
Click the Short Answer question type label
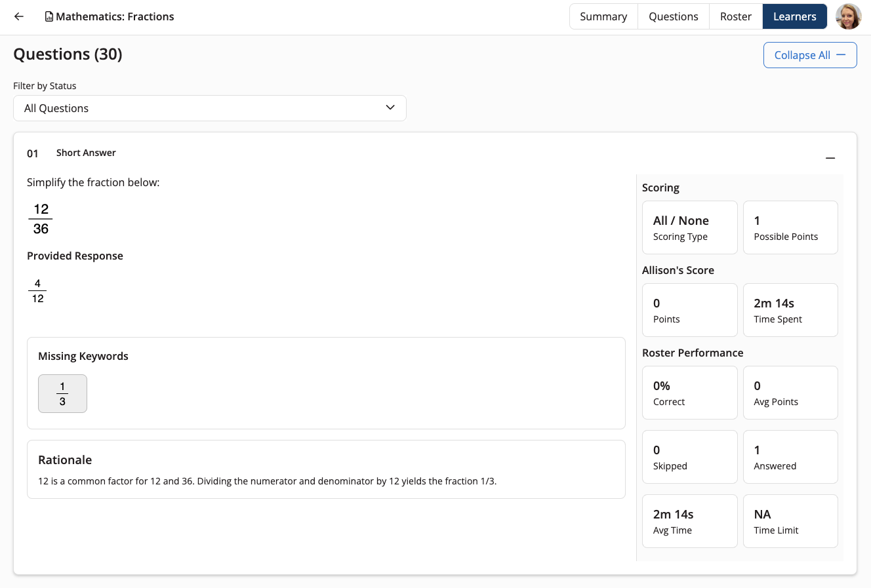[x=86, y=153]
